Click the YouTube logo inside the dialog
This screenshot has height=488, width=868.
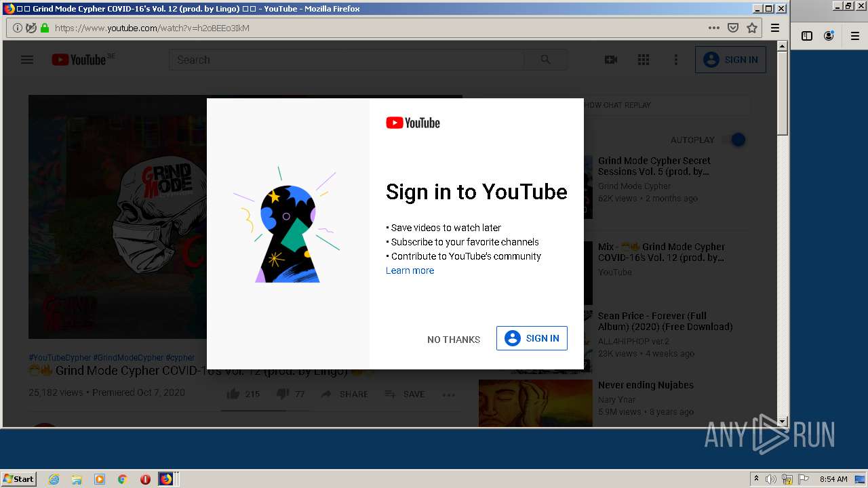click(x=413, y=123)
